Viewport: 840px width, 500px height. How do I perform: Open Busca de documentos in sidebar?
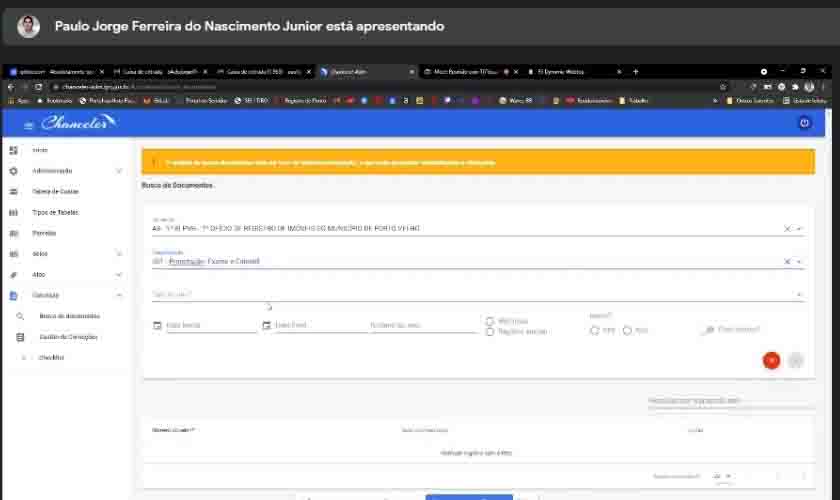pyautogui.click(x=70, y=316)
